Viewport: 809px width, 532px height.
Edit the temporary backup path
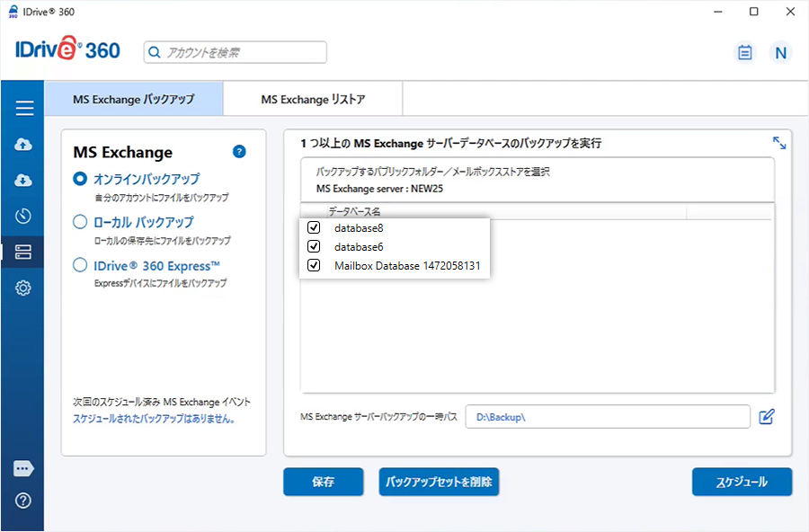click(766, 417)
